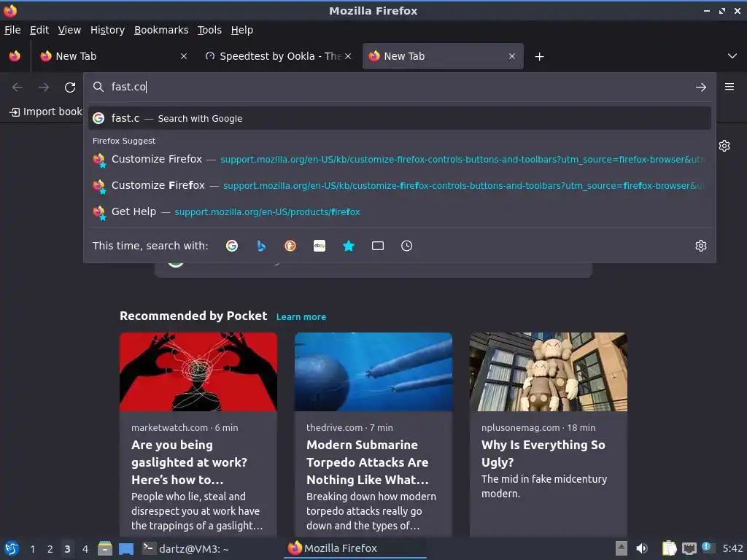This screenshot has height=560, width=747.
Task: Search in open Tabs icon
Action: (x=378, y=246)
